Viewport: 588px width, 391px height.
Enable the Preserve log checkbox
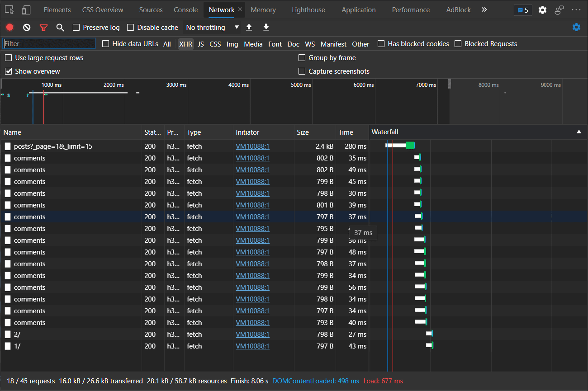click(x=76, y=28)
